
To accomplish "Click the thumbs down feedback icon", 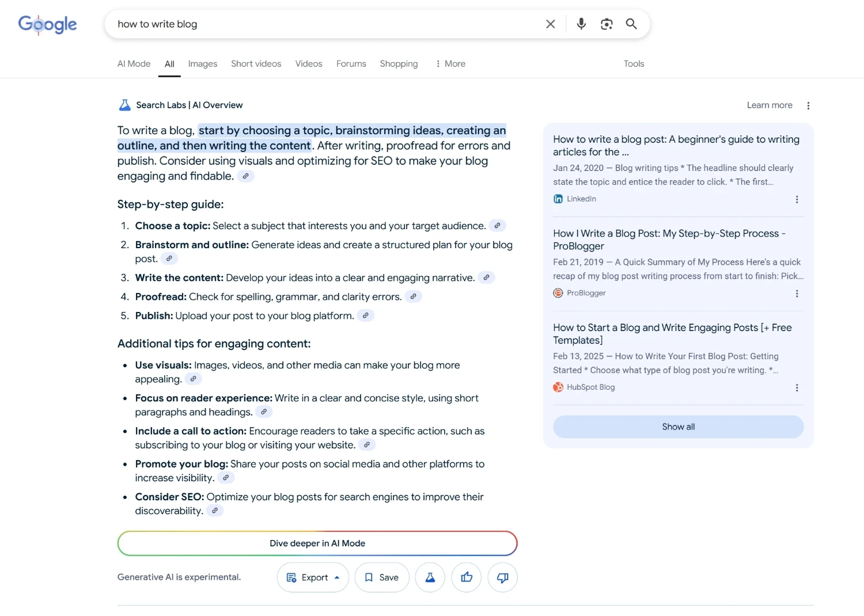I will coord(502,577).
